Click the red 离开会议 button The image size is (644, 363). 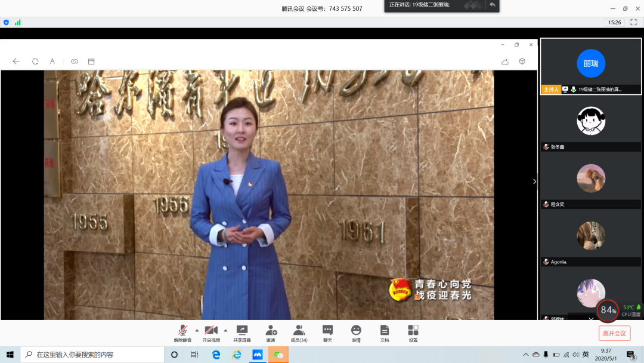coord(614,333)
